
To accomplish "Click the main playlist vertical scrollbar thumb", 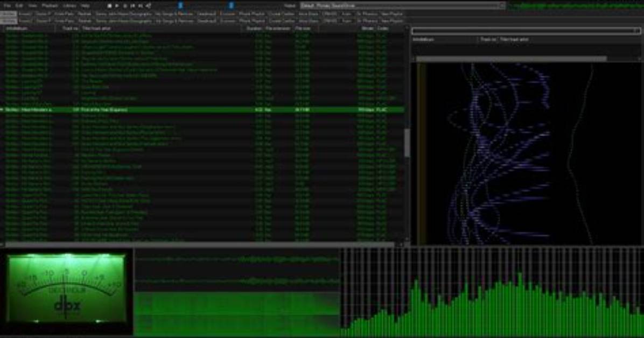I will tap(407, 143).
